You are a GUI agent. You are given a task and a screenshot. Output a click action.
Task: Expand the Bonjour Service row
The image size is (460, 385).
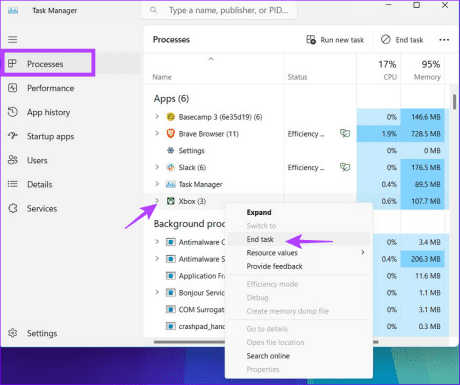(157, 292)
